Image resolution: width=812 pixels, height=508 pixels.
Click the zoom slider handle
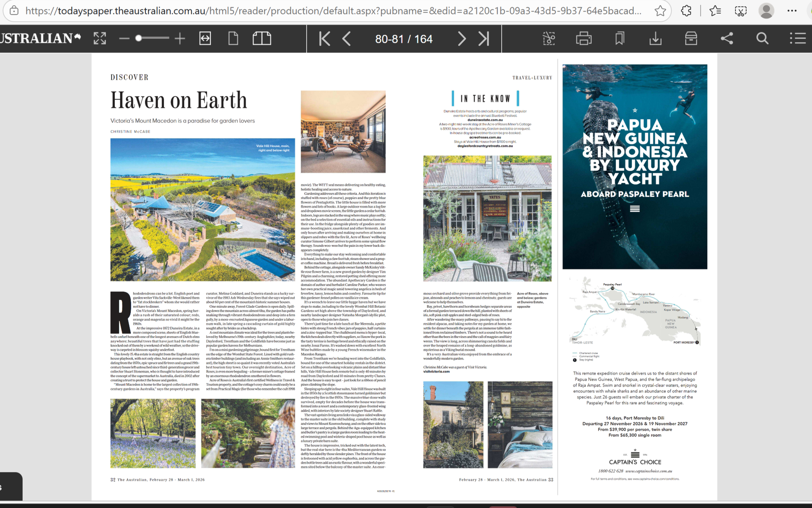click(x=138, y=38)
